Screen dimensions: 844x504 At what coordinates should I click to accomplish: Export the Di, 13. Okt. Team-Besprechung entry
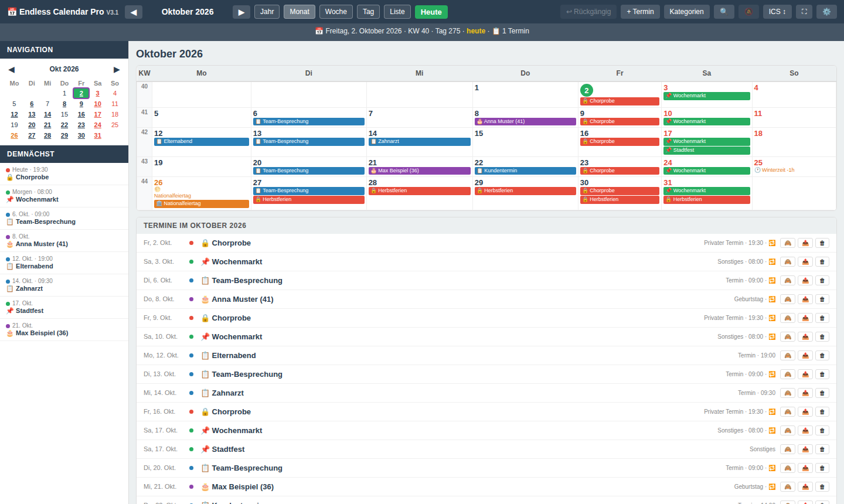pyautogui.click(x=805, y=374)
